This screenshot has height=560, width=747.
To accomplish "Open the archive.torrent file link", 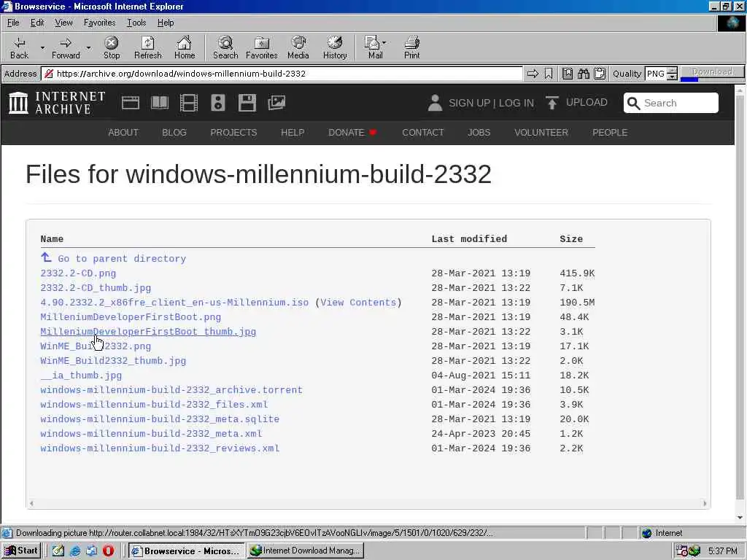I will click(x=171, y=390).
